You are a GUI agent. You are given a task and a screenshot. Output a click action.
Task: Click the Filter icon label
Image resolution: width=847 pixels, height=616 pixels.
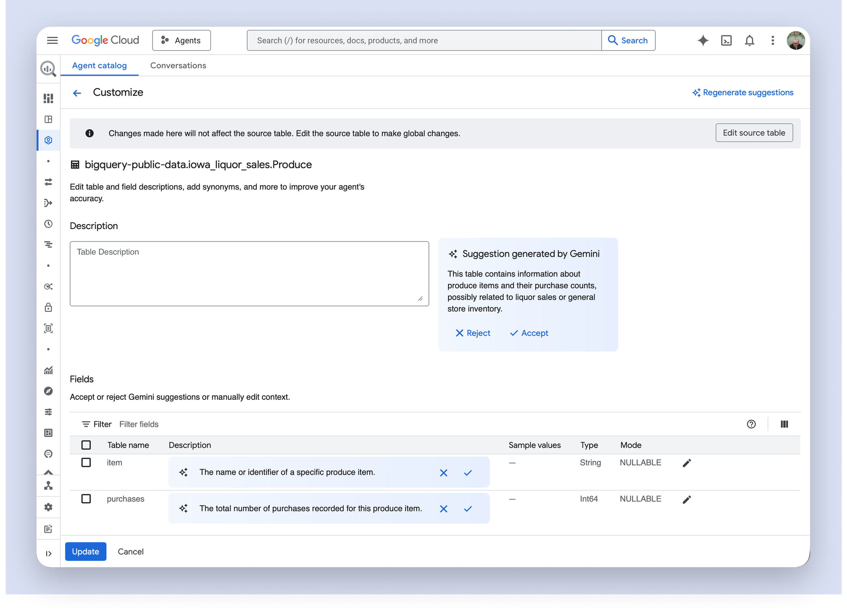click(97, 424)
